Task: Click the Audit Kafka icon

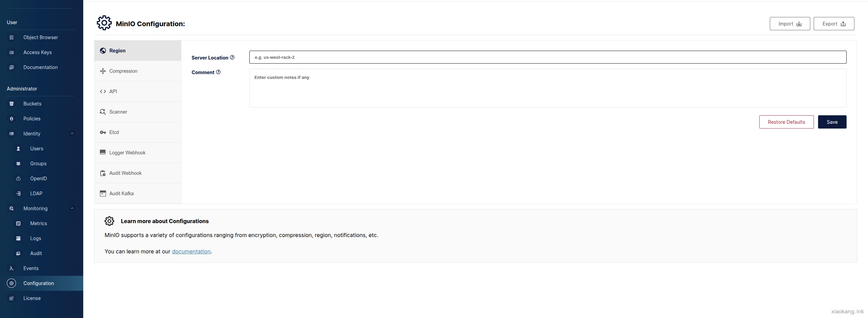Action: pos(103,194)
